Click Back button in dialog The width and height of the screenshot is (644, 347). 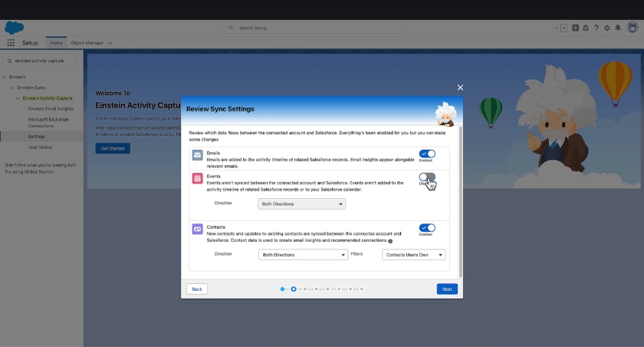[197, 289]
